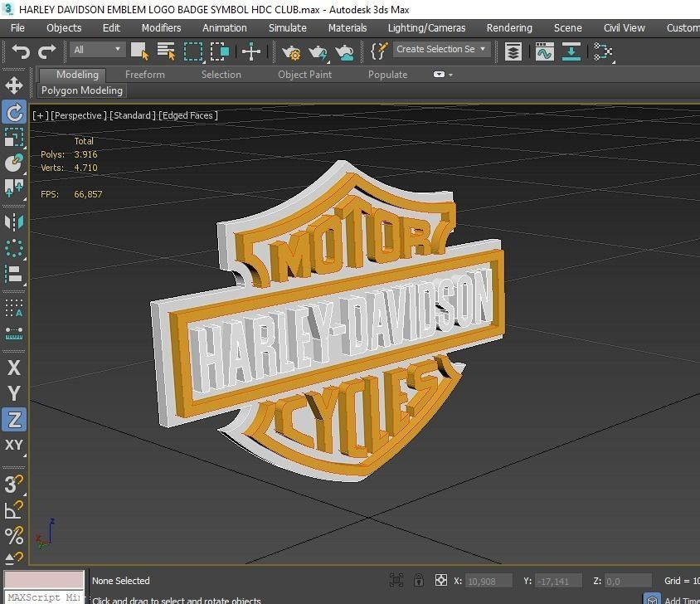Toggle the Layer Explorer stack icon
The width and height of the screenshot is (700, 604).
point(513,51)
